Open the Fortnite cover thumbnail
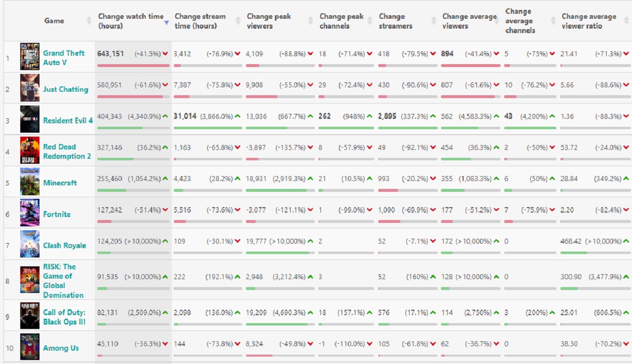Viewport: 632px width, 364px height. (x=30, y=213)
